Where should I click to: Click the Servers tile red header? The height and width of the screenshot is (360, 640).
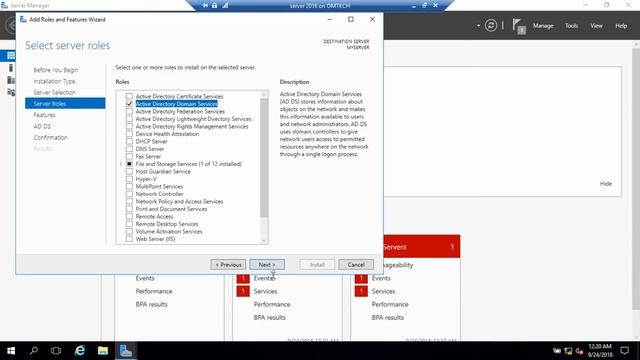(422, 247)
